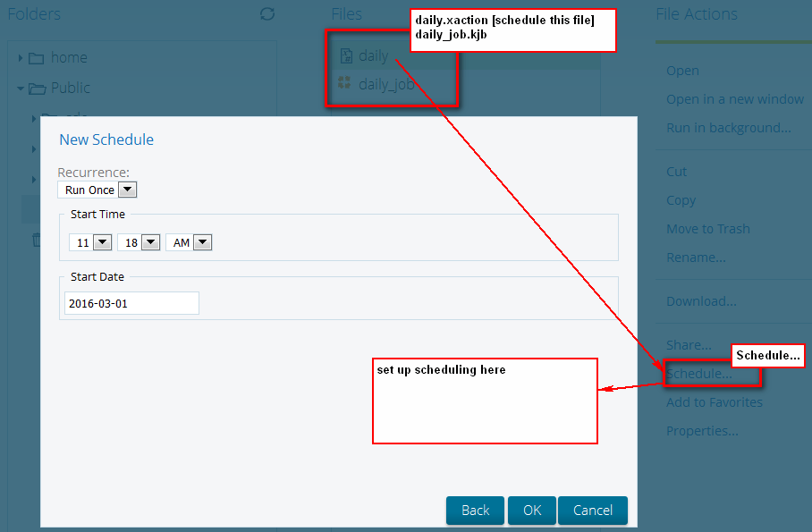Click the Start Date field showing 2016-03-01
The height and width of the screenshot is (532, 812).
(131, 302)
